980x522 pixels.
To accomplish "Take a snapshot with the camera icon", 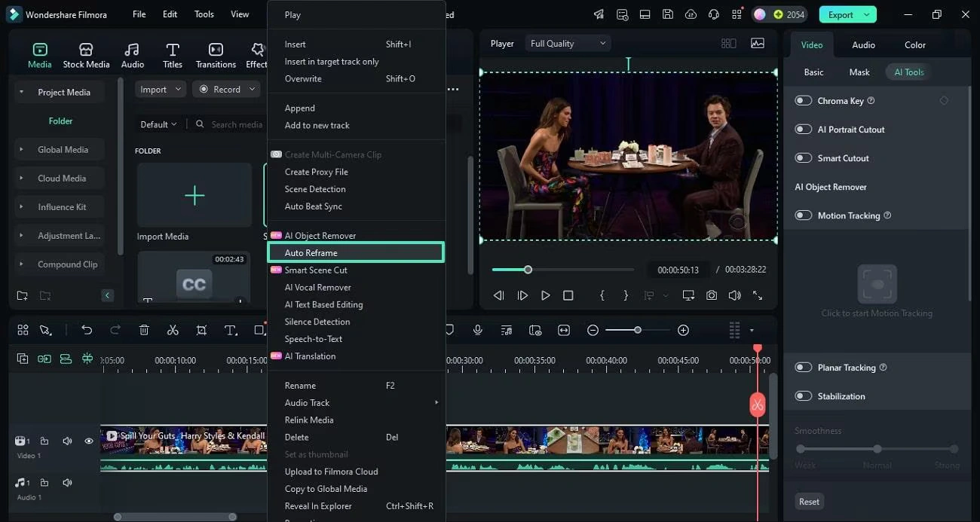I will click(712, 295).
